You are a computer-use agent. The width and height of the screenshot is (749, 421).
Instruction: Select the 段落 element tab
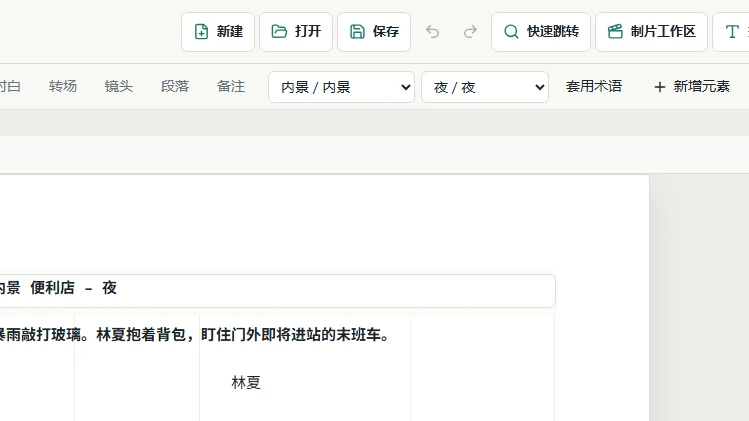pos(175,86)
